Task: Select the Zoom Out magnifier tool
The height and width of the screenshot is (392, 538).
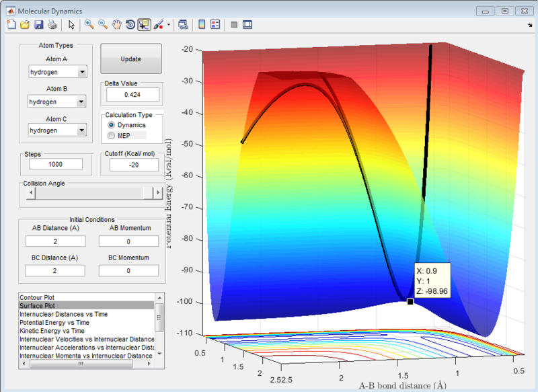Action: [103, 25]
